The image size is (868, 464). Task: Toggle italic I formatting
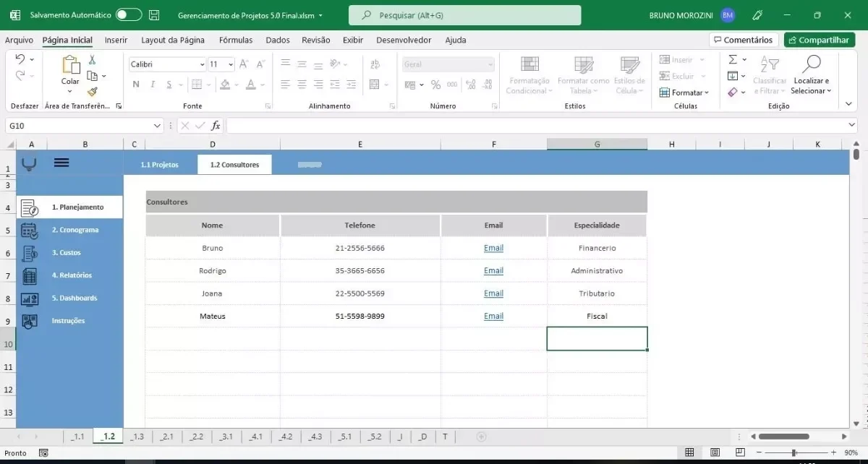coord(153,85)
